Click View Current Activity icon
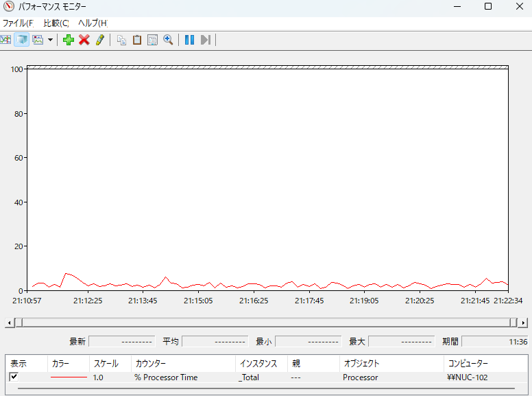 point(5,40)
